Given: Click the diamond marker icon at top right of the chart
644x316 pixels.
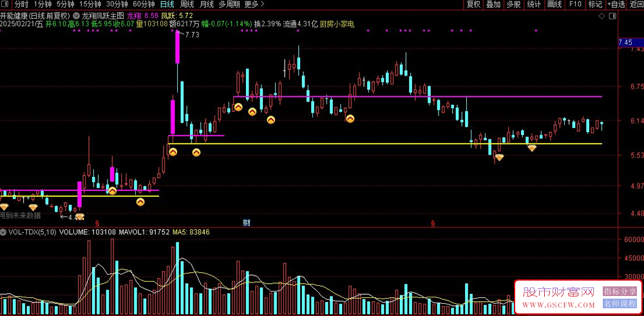Looking at the screenshot, I should 601,16.
